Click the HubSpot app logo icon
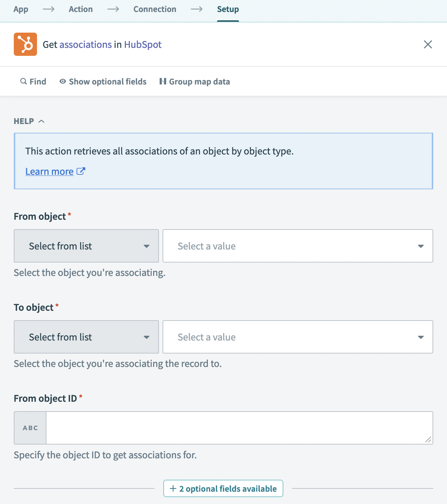Screen dimensions: 447x504 (x=25, y=44)
